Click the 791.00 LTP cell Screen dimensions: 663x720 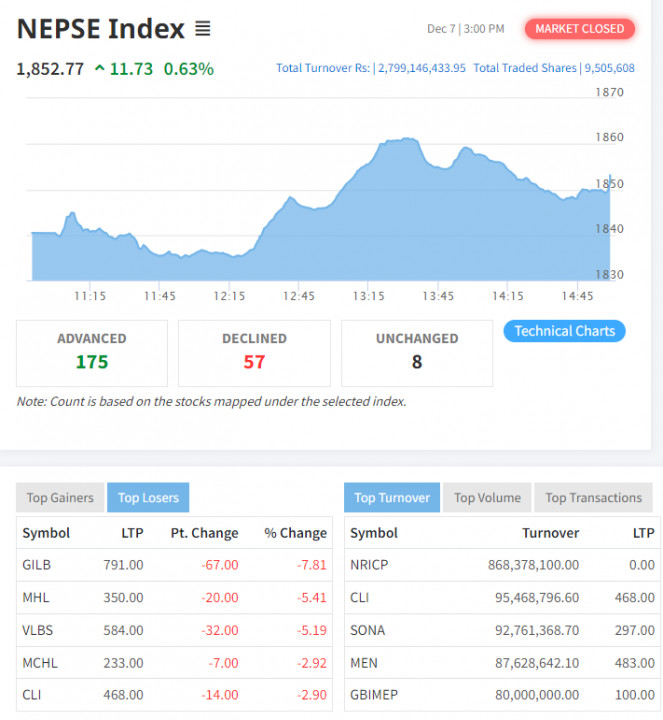coord(123,564)
